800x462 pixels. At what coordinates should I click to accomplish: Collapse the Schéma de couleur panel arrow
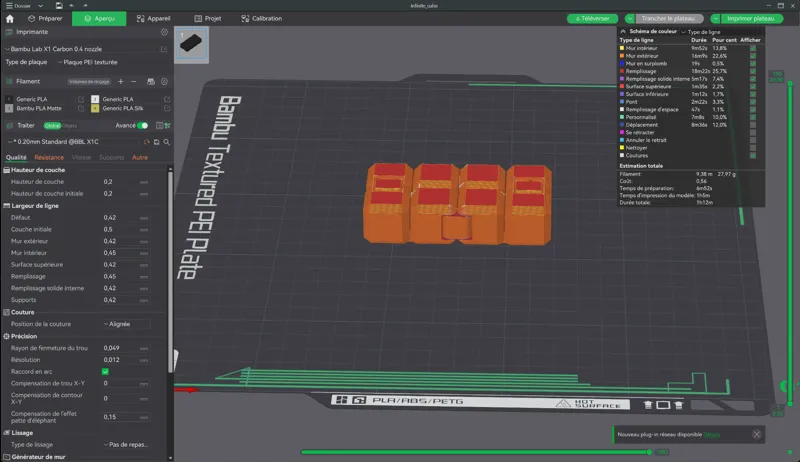(x=623, y=31)
